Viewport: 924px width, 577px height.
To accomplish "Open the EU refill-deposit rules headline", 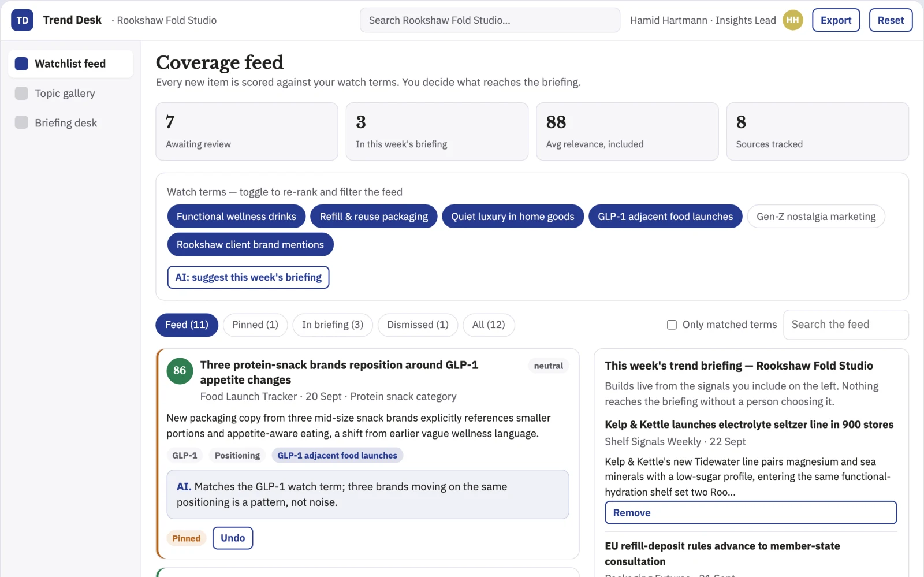I will [x=722, y=553].
